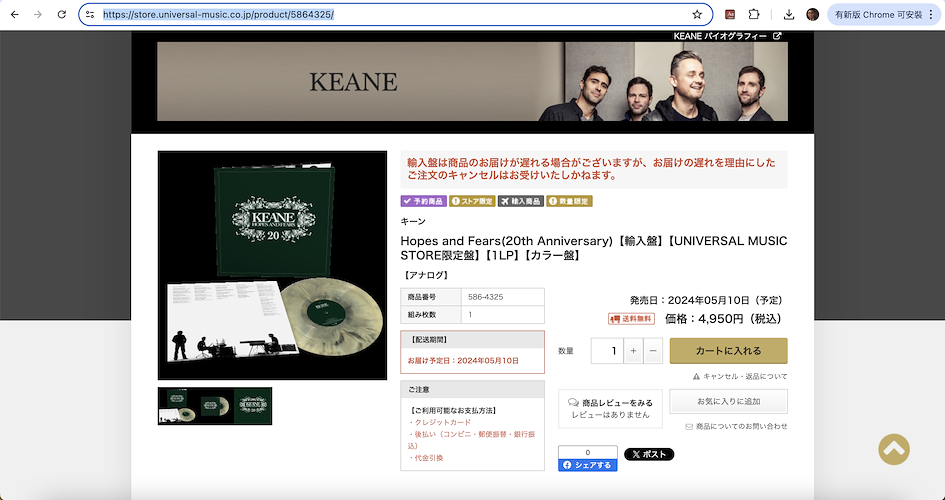
Task: Open キャンセル・返品について link
Action: [740, 377]
